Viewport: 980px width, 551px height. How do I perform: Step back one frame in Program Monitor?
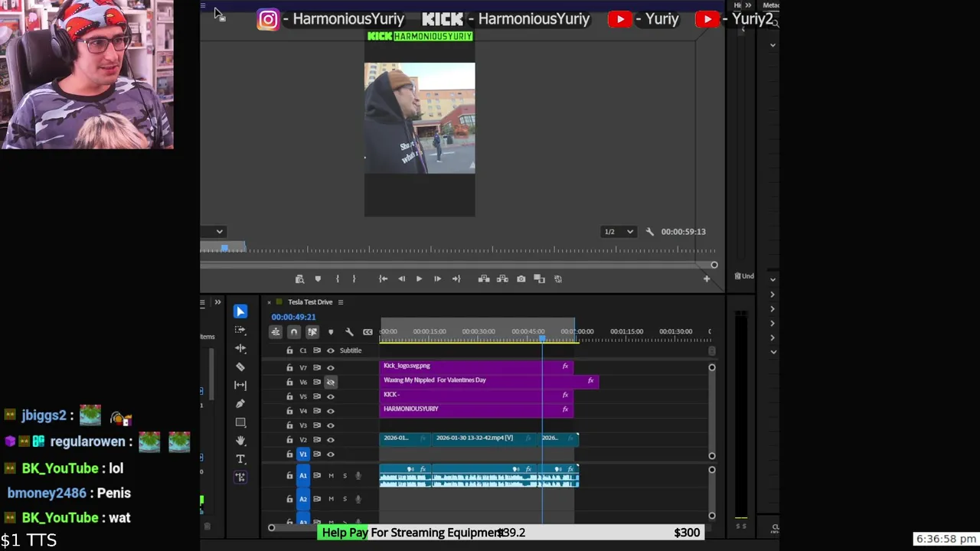coord(401,279)
